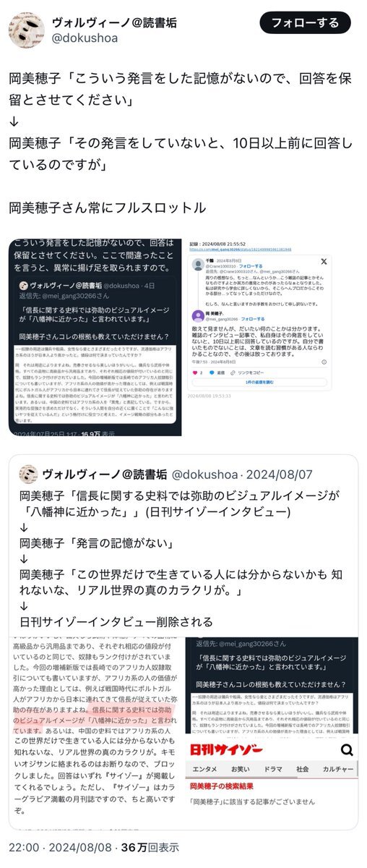Click the reply bubble icon labeled 返信
The height and width of the screenshot is (868, 367).
[x=212, y=373]
